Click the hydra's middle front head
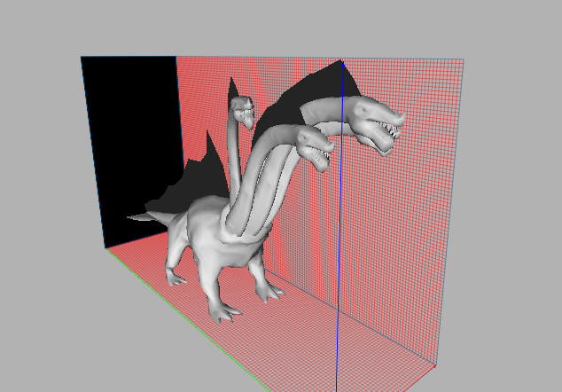Image resolution: width=562 pixels, height=392 pixels. [316, 147]
